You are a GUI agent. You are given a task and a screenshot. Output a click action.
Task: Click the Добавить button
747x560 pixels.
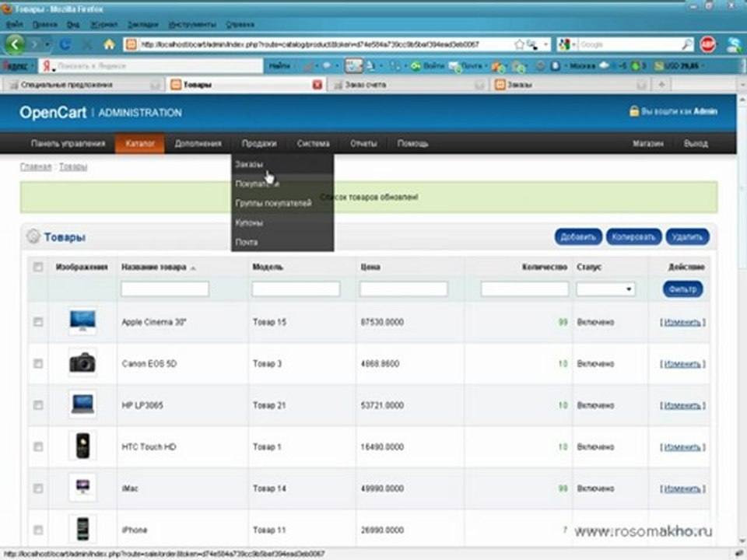click(578, 236)
